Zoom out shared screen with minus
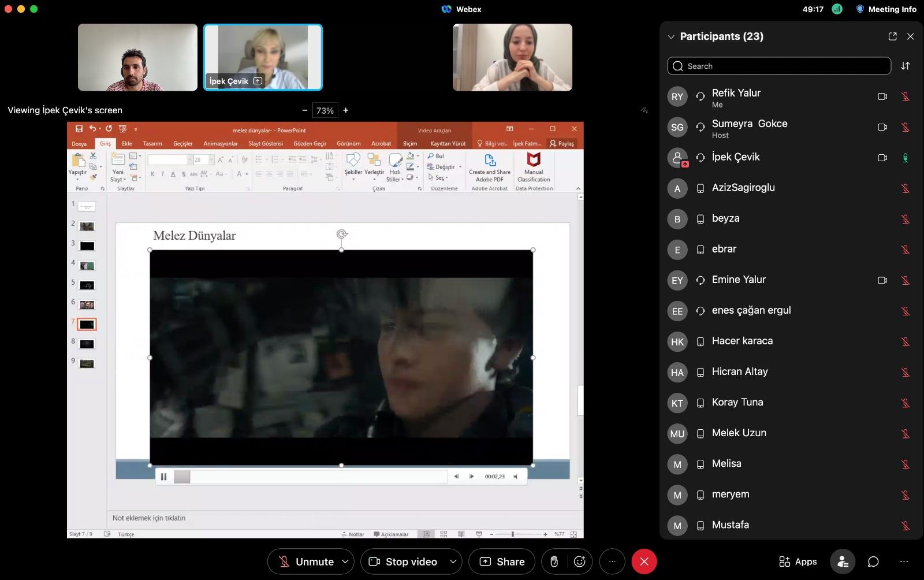 [x=305, y=110]
